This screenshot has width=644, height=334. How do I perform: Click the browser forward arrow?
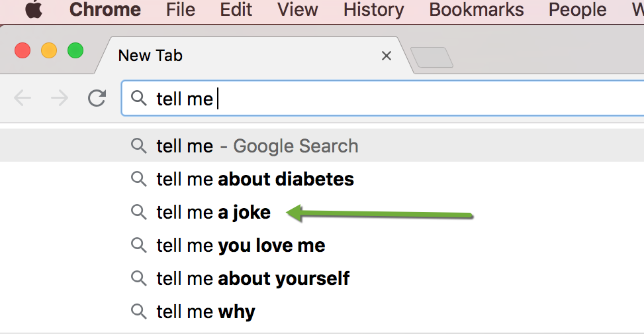60,99
